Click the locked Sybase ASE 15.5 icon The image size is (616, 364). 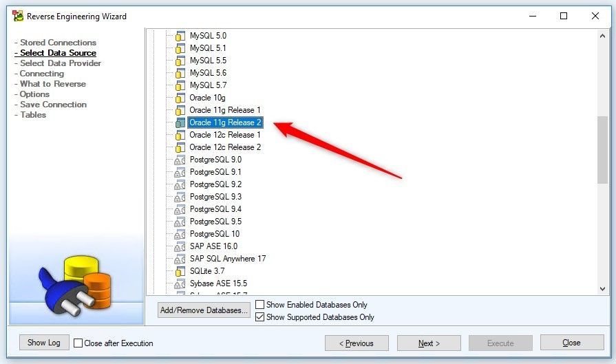[x=180, y=284]
